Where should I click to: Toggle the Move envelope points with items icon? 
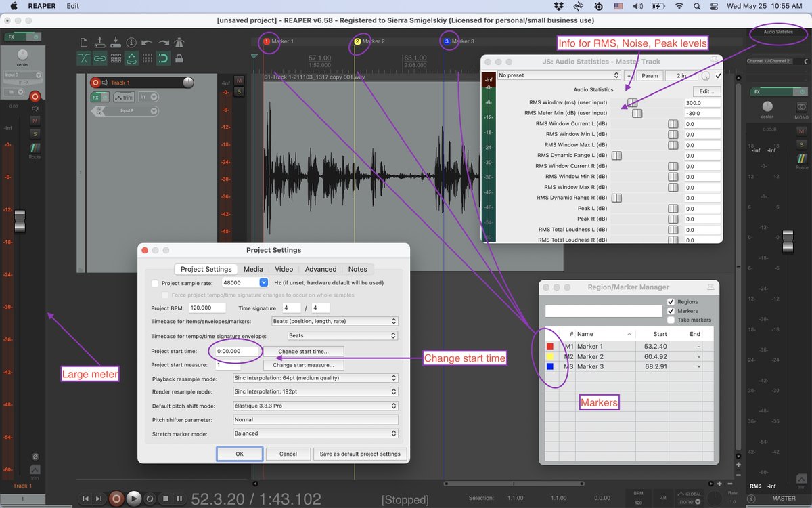tap(131, 58)
